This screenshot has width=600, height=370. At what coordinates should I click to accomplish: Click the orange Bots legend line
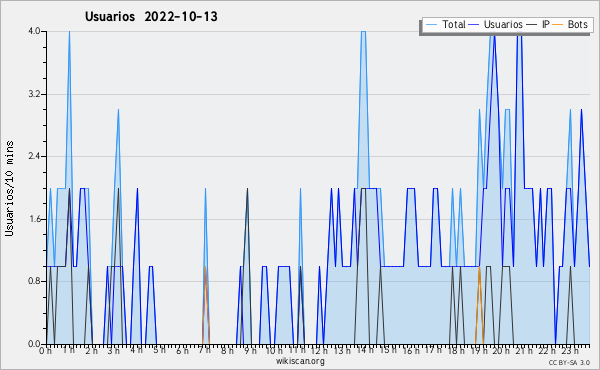(x=558, y=24)
